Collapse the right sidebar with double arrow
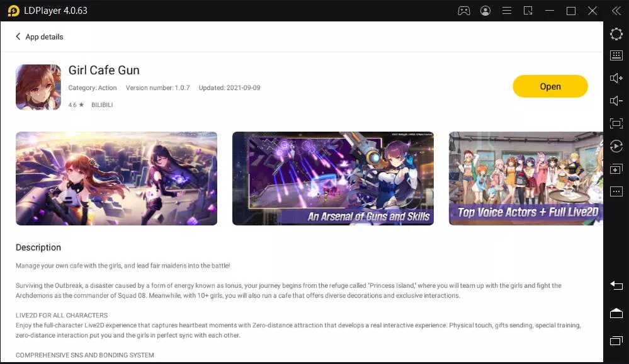The height and width of the screenshot is (364, 629). 616,11
